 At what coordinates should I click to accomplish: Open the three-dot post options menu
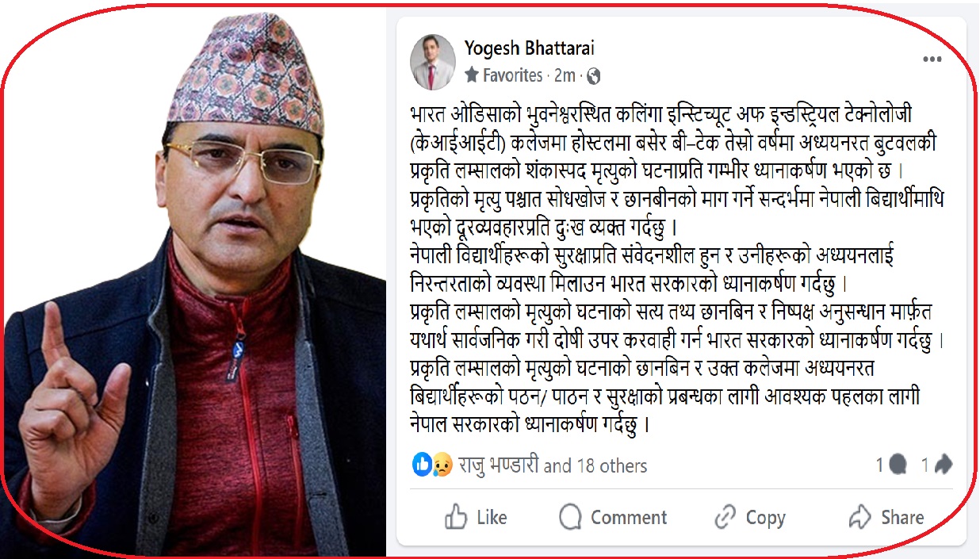931,59
